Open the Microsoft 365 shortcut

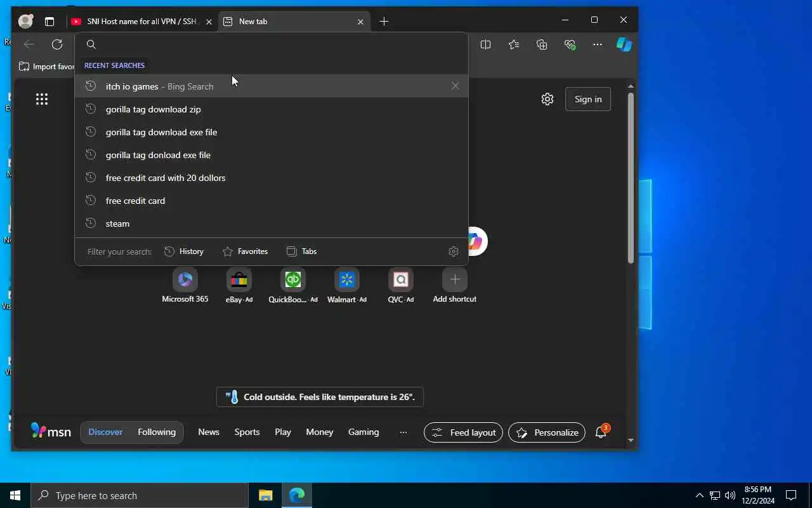tap(185, 286)
